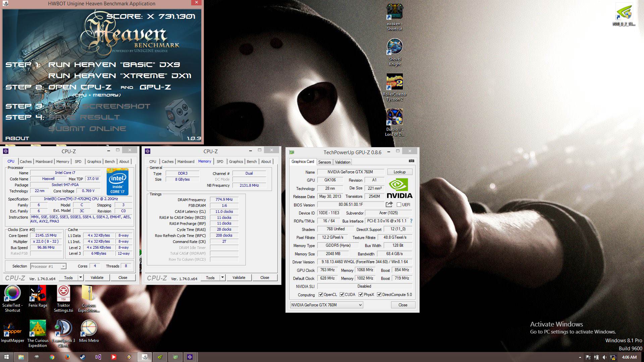The width and height of the screenshot is (644, 362).
Task: Open the Shovel Knight desktop shortcut
Action: point(394,52)
